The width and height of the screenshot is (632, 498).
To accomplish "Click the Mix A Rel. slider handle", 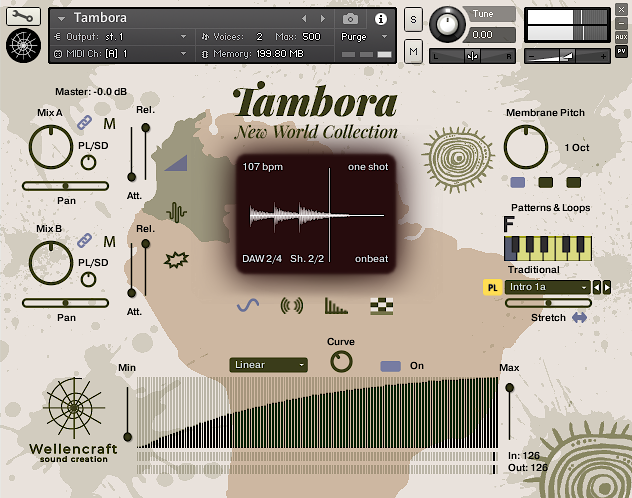I will [146, 128].
